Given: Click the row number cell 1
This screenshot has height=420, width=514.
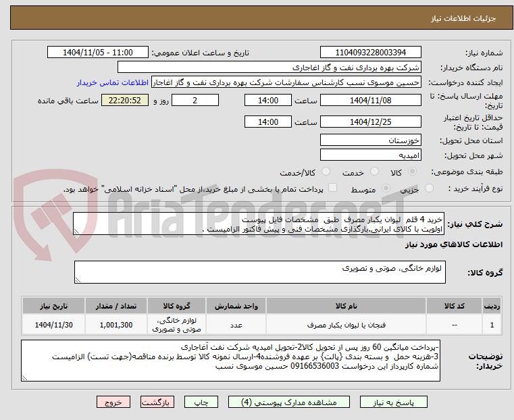Looking at the screenshot, I should (x=492, y=325).
